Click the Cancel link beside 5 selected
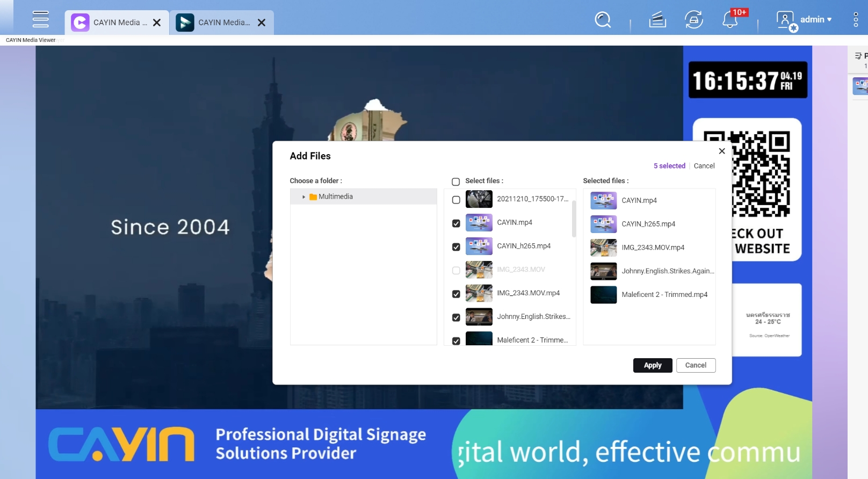 click(x=704, y=166)
